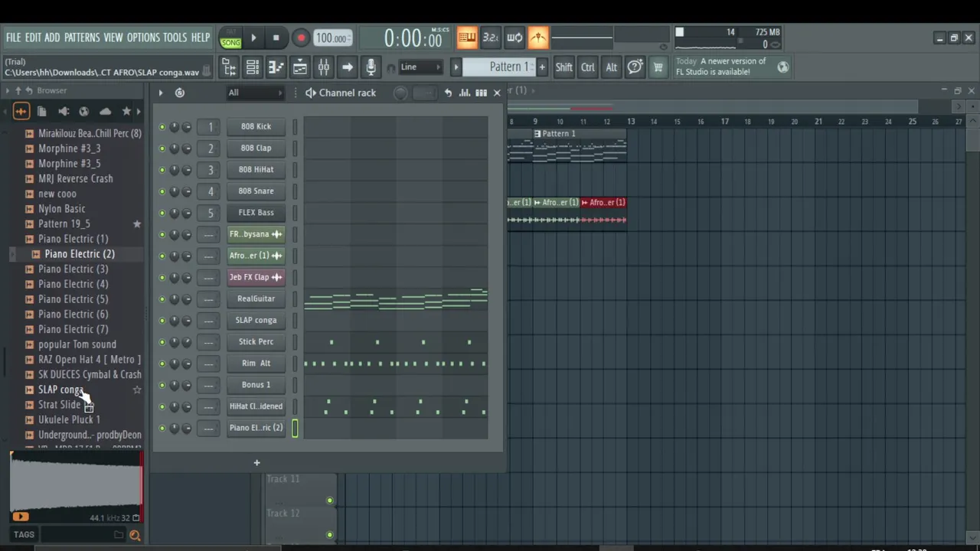Open the PATTERNS menu
This screenshot has width=980, height=551.
coord(82,37)
